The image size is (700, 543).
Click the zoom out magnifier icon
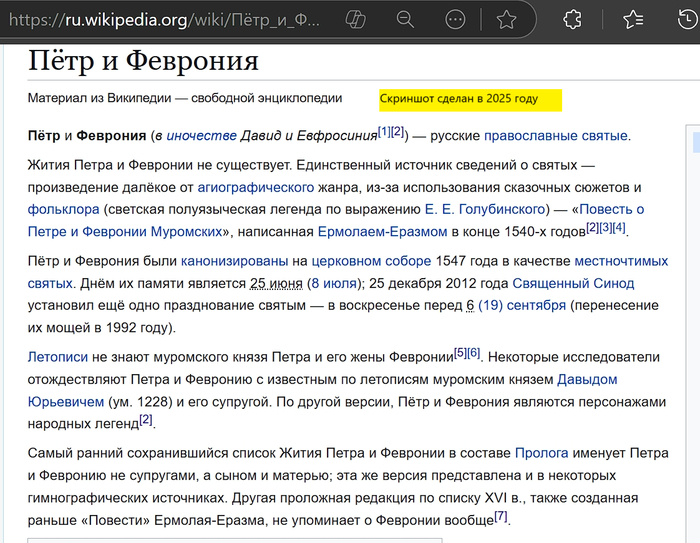tap(405, 19)
